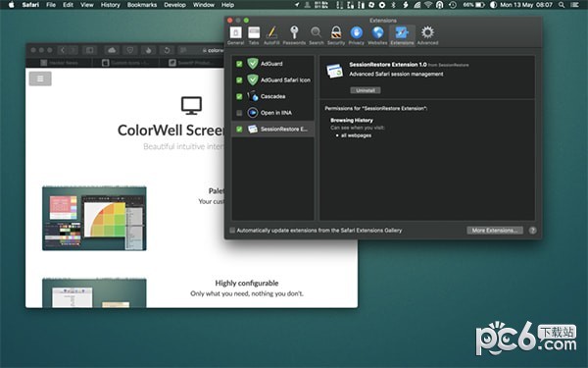Select AdGuard Safari Icon in list
Image resolution: width=588 pixels, height=368 pixels.
[272, 80]
